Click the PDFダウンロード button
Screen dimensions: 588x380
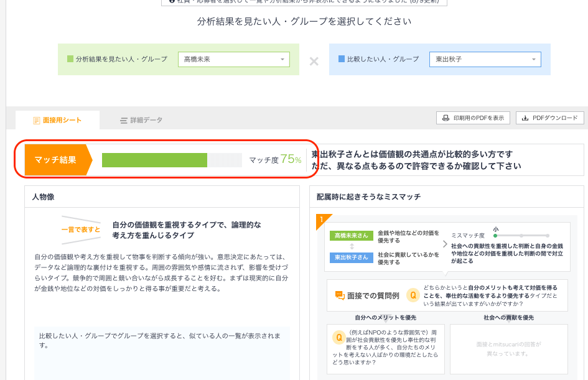[x=550, y=118]
